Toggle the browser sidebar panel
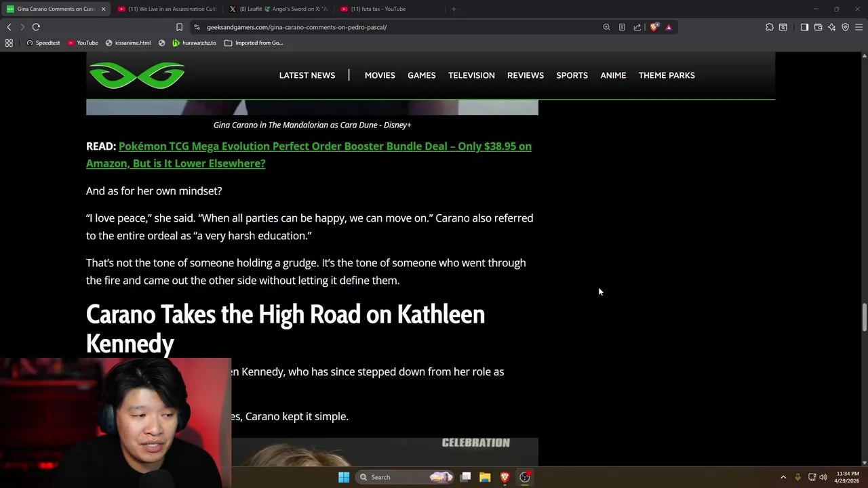The height and width of the screenshot is (488, 868). click(804, 27)
